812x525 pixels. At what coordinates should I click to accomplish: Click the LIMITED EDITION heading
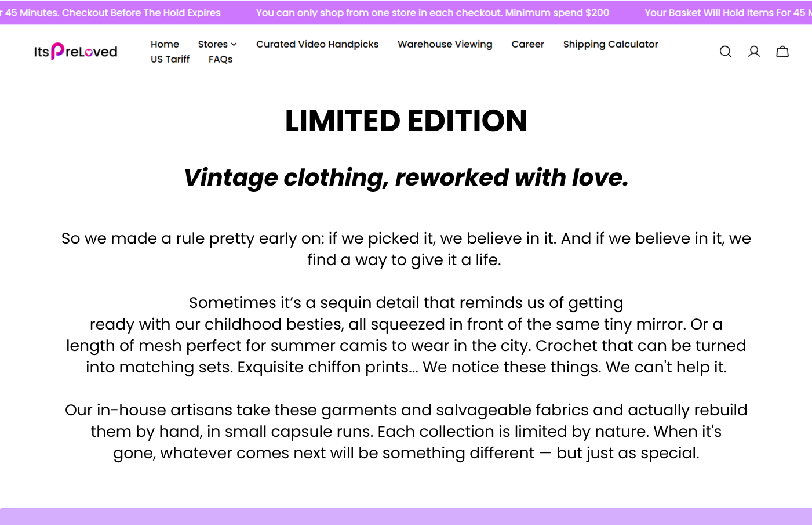[x=406, y=121]
